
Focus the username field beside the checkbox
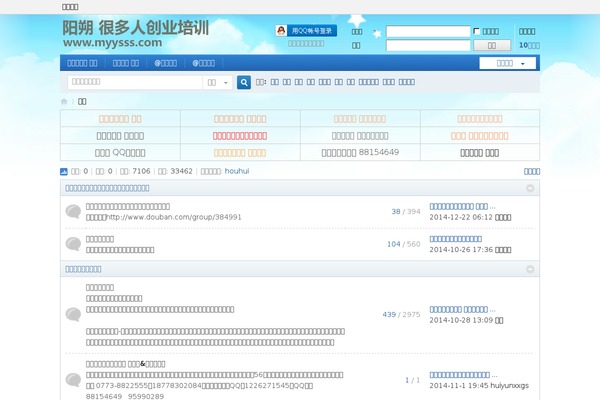(428, 31)
